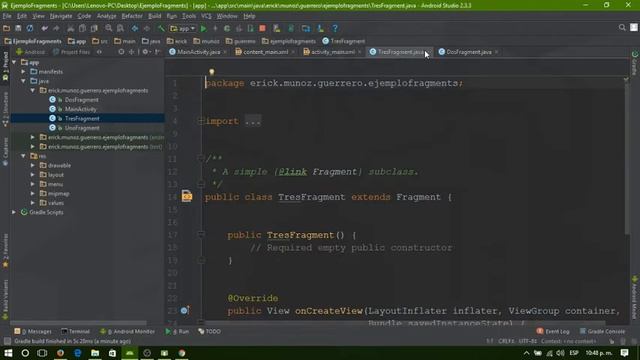Select the Android project view tab

pyautogui.click(x=31, y=52)
